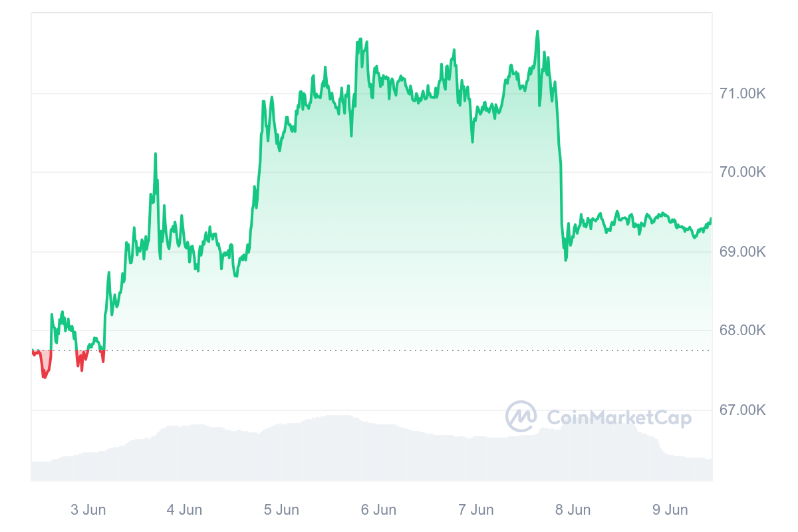Click the 5 Jun date label
798x532 pixels.
pyautogui.click(x=281, y=510)
